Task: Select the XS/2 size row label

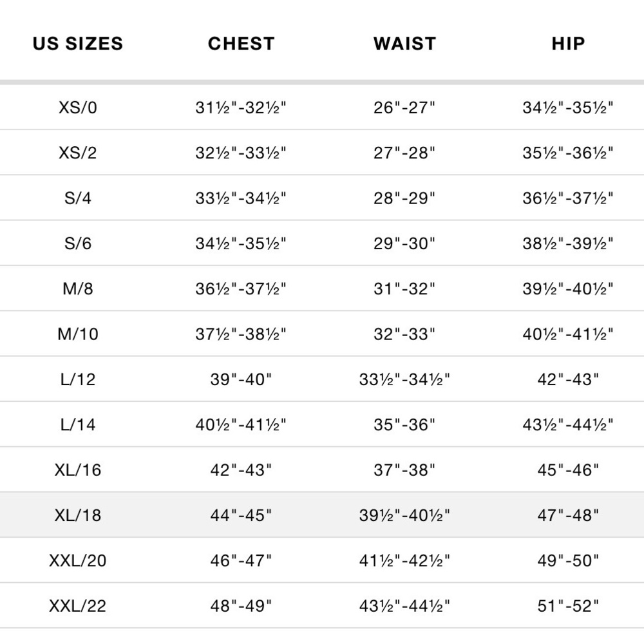Action: 78,153
